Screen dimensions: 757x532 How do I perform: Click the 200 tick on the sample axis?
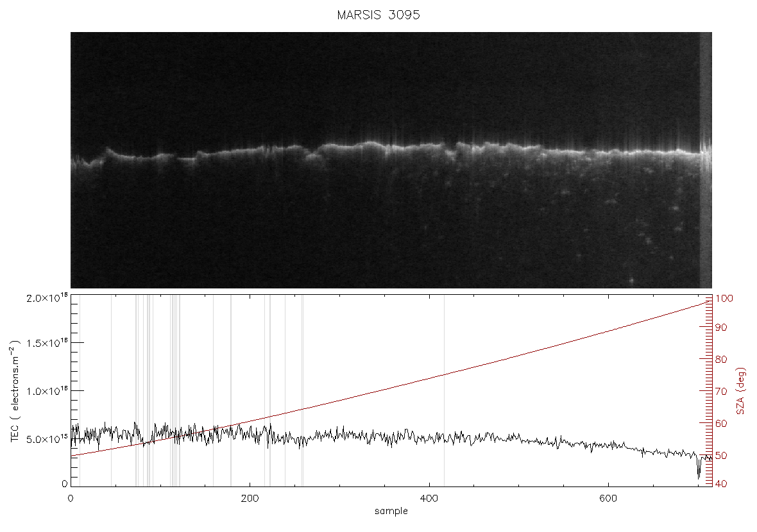pyautogui.click(x=250, y=499)
